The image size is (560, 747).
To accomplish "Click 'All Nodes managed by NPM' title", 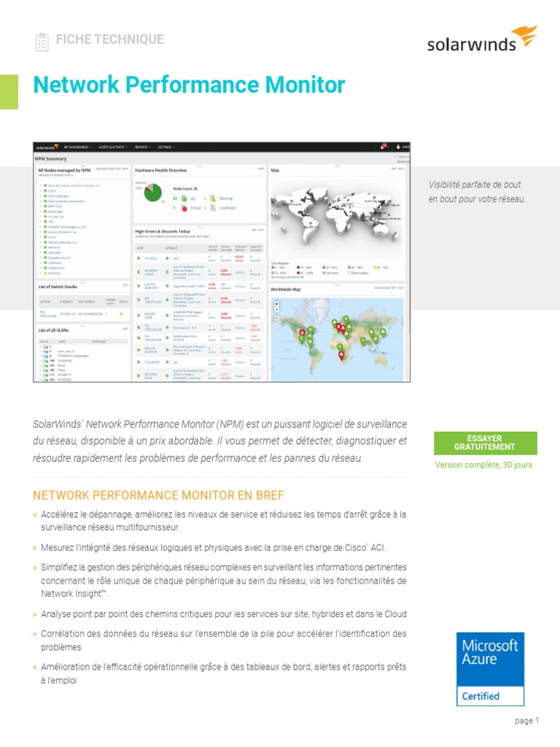I will (x=64, y=169).
